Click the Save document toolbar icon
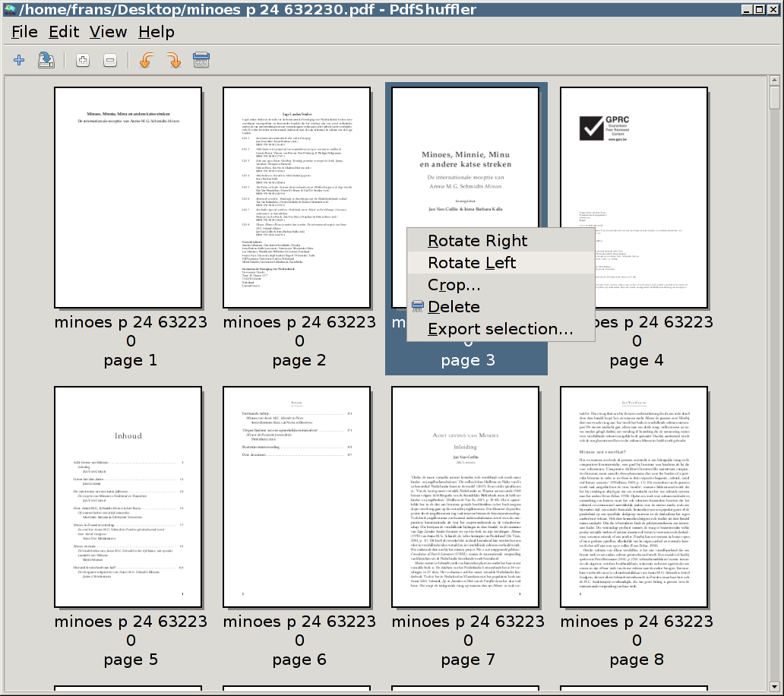 pyautogui.click(x=46, y=60)
